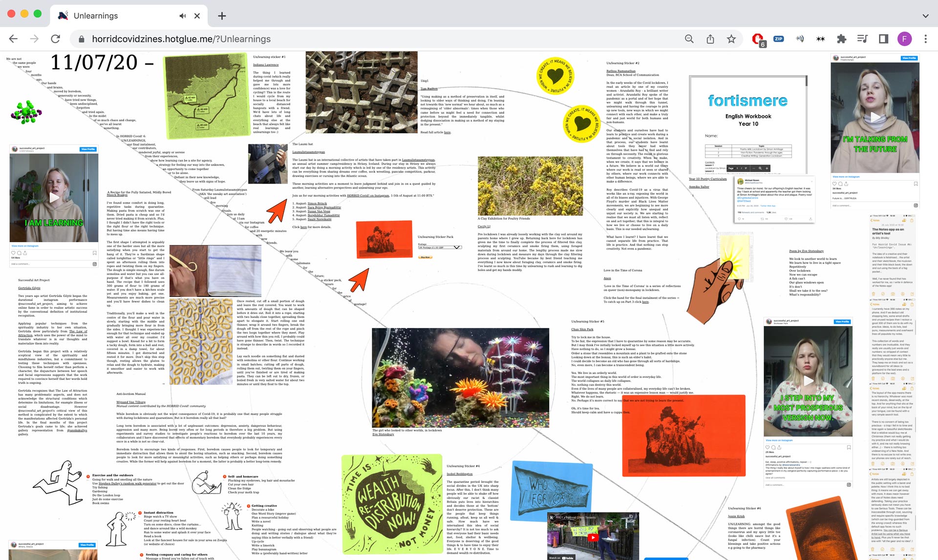The image size is (938, 560).
Task: Click the AdBlock extension icon
Action: [758, 39]
